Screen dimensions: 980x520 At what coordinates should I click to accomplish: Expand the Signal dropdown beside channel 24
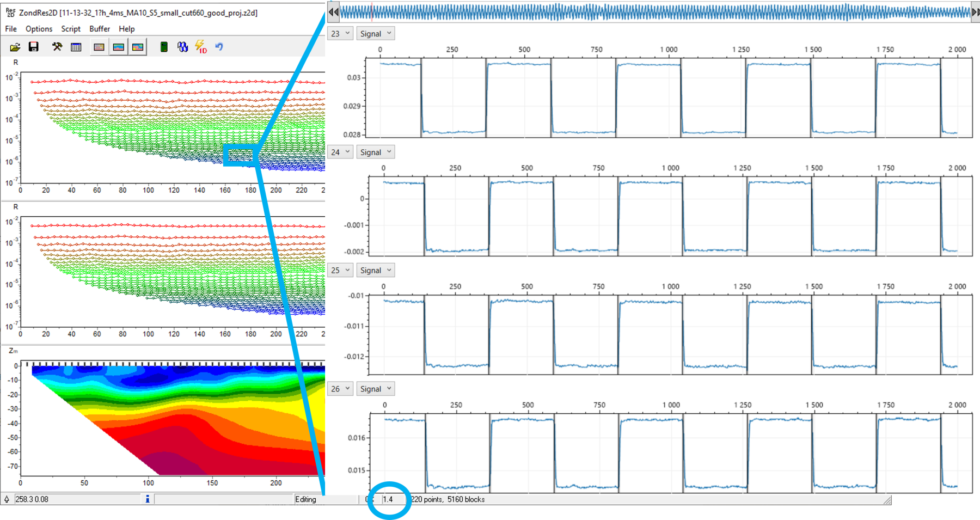click(x=376, y=152)
